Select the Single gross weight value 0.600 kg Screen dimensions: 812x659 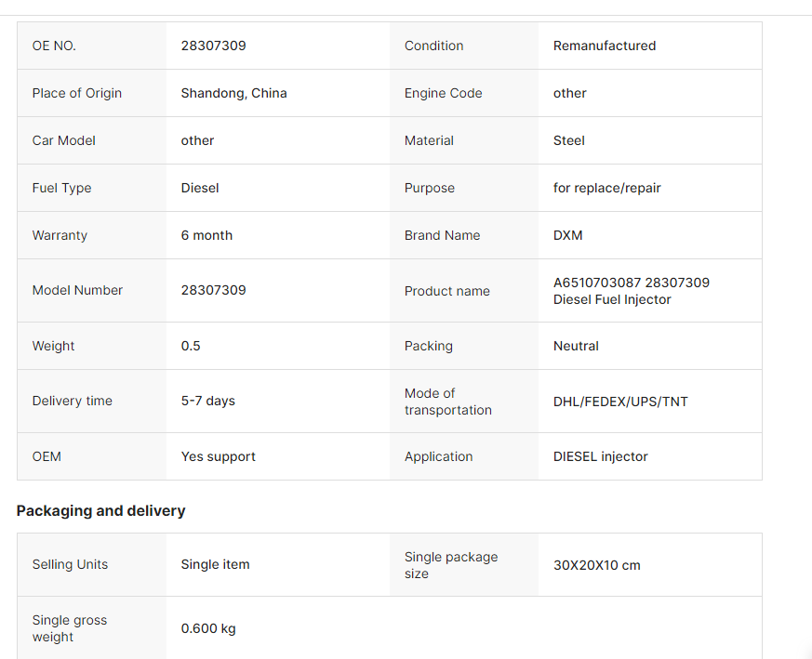click(x=208, y=628)
